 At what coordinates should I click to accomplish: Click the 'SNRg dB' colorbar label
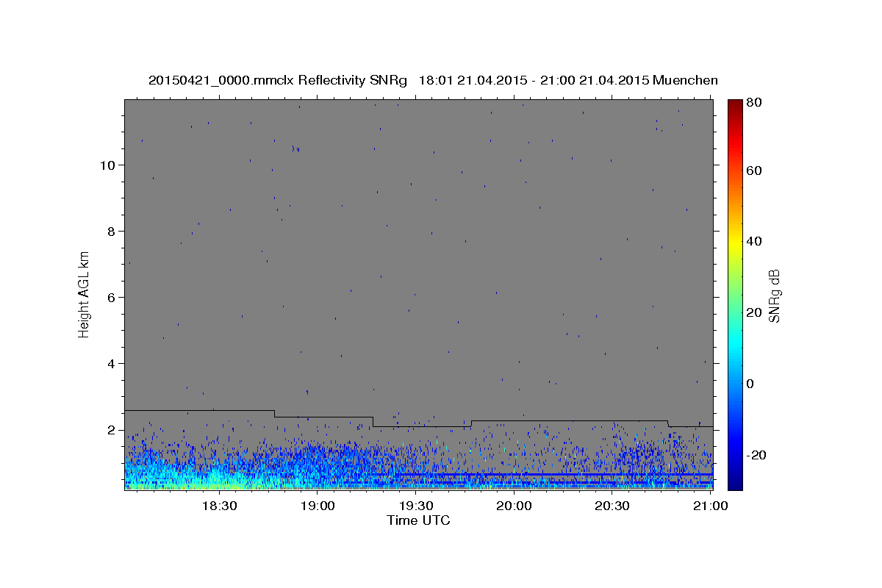(x=773, y=295)
